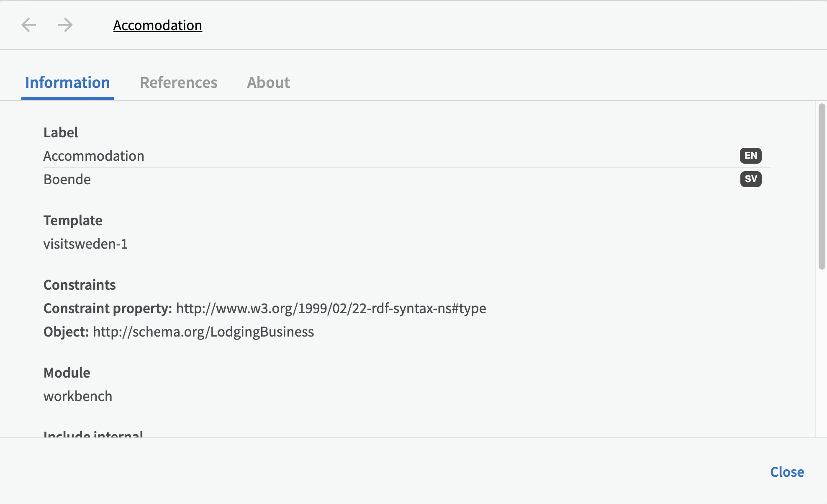The height and width of the screenshot is (504, 827).
Task: Click the SV language badge
Action: point(750,179)
